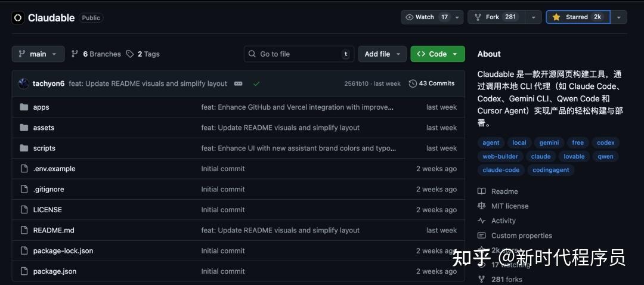644x285 pixels.
Task: Select the gemini topic tag
Action: pos(549,143)
